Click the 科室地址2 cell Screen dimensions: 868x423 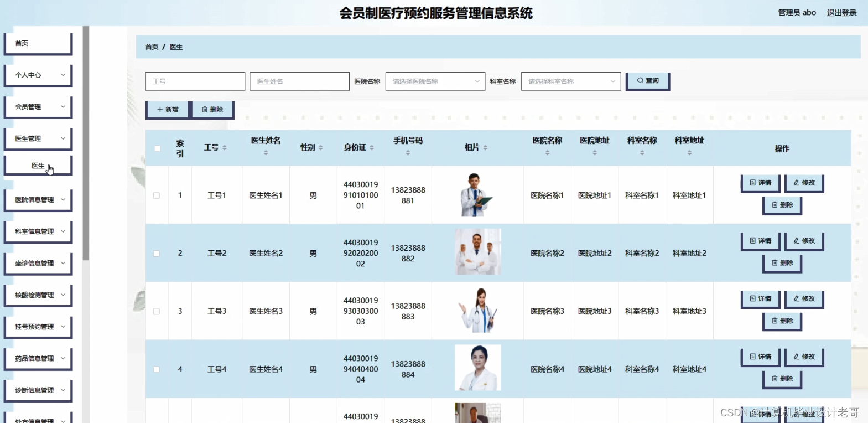coord(689,254)
